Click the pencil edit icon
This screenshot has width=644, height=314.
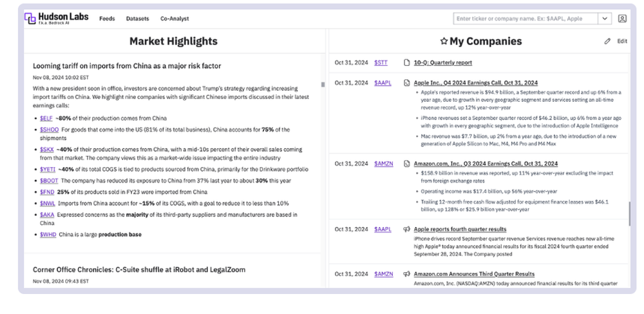(x=607, y=41)
